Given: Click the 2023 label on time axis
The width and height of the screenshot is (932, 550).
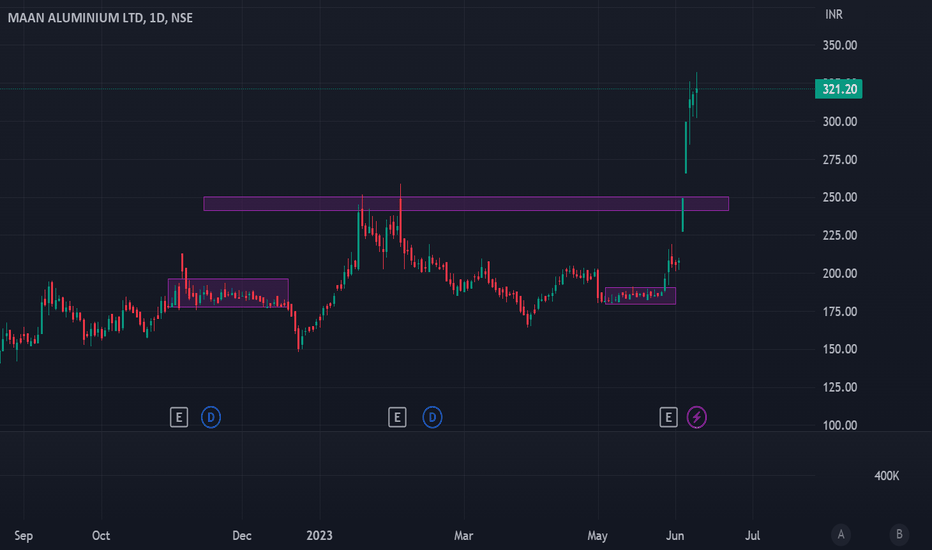Looking at the screenshot, I should (319, 536).
